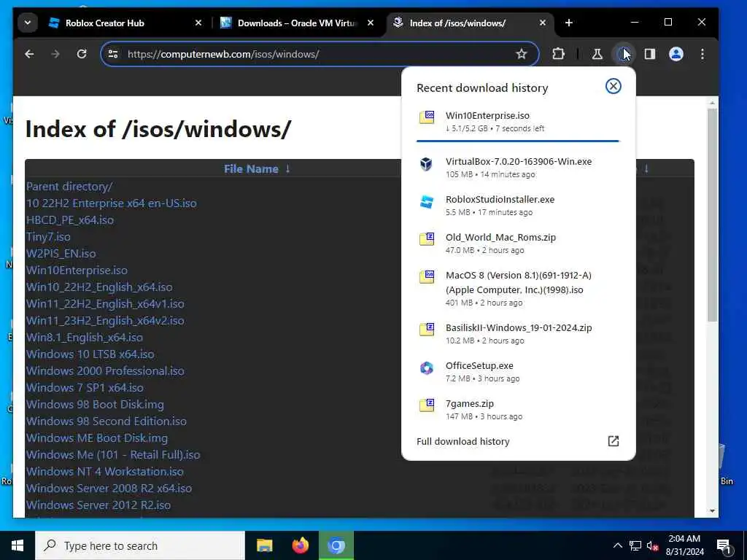Open the Windows Start menu

pyautogui.click(x=18, y=545)
